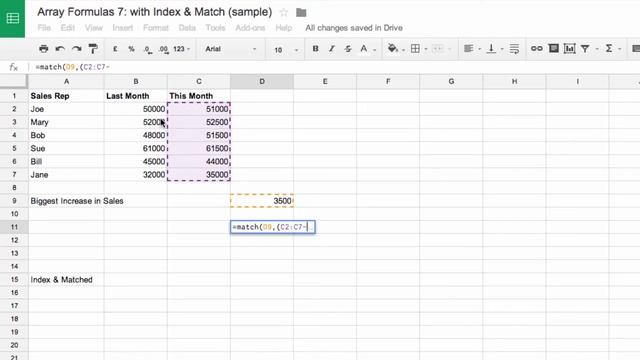Select the Index & Matched cell
Screen dimensions: 640x360
click(x=66, y=280)
